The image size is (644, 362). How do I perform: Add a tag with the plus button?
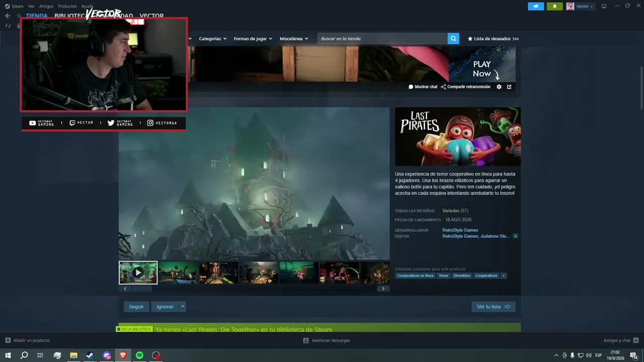tap(504, 276)
